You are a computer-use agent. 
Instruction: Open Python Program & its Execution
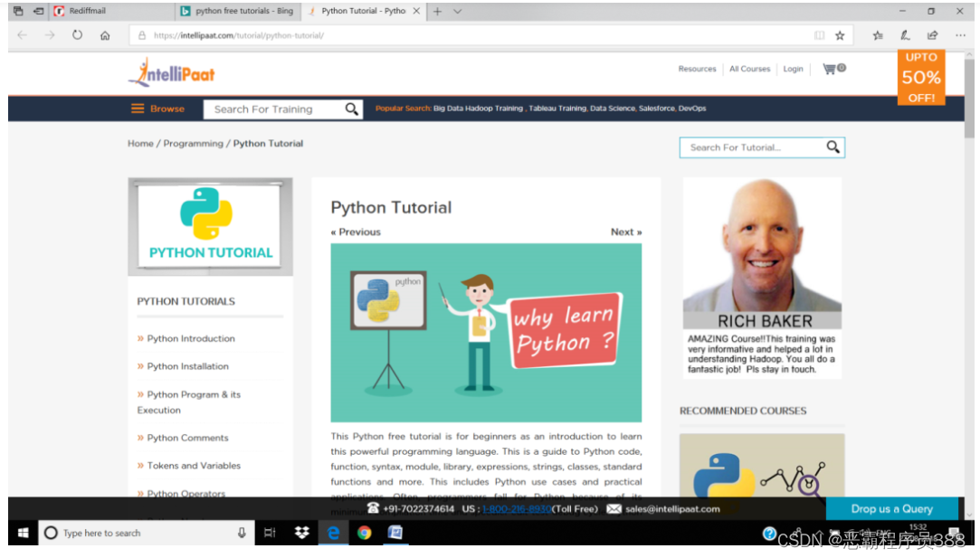(189, 402)
